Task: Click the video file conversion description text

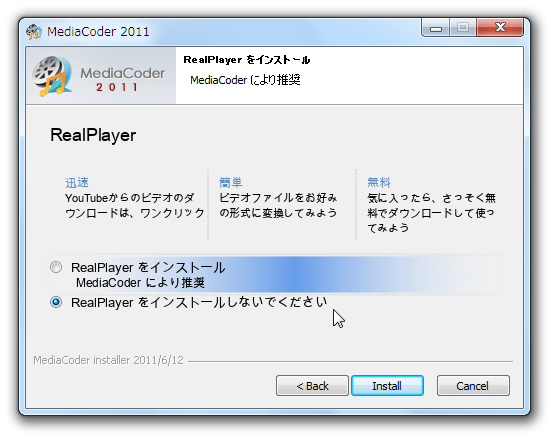Action: pos(278,206)
